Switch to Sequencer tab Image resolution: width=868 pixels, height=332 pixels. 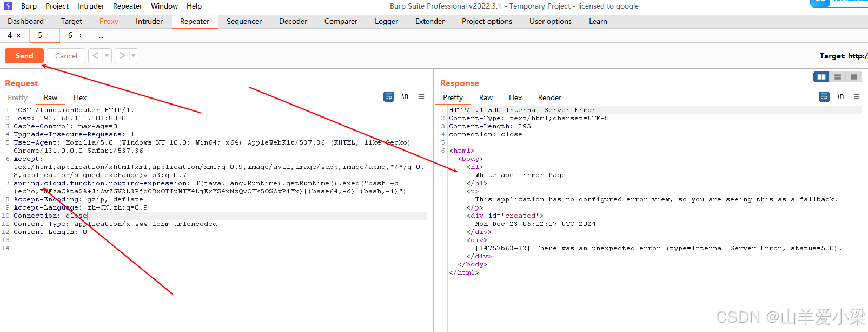tap(244, 21)
